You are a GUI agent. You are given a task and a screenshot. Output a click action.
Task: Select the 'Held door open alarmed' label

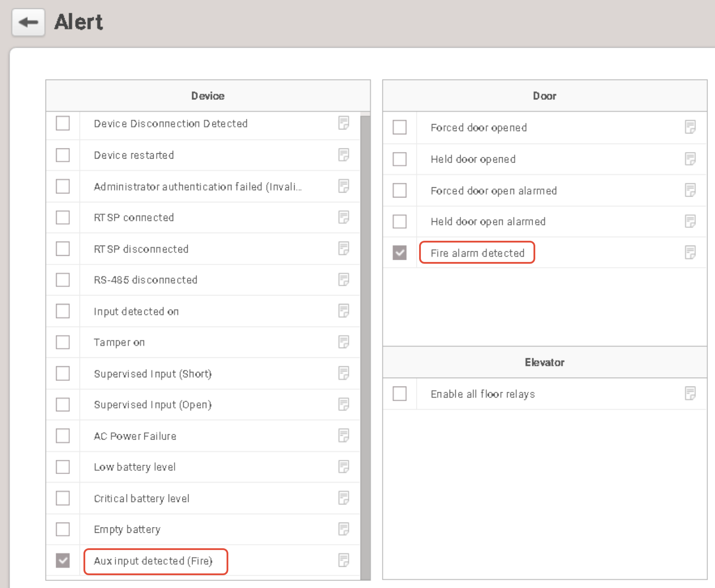pyautogui.click(x=488, y=222)
